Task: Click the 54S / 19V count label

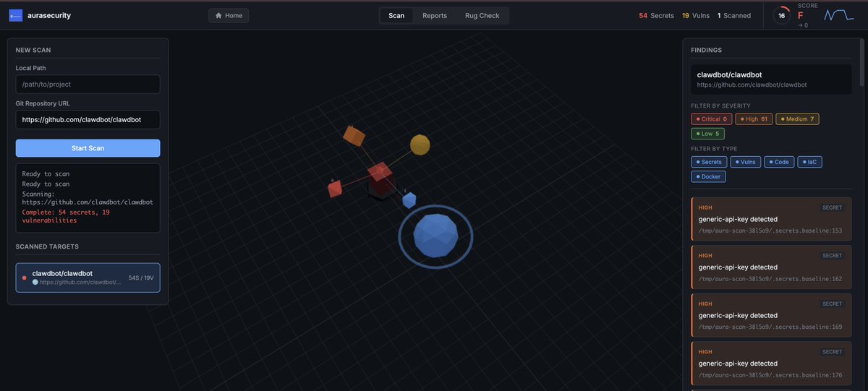Action: coord(141,278)
